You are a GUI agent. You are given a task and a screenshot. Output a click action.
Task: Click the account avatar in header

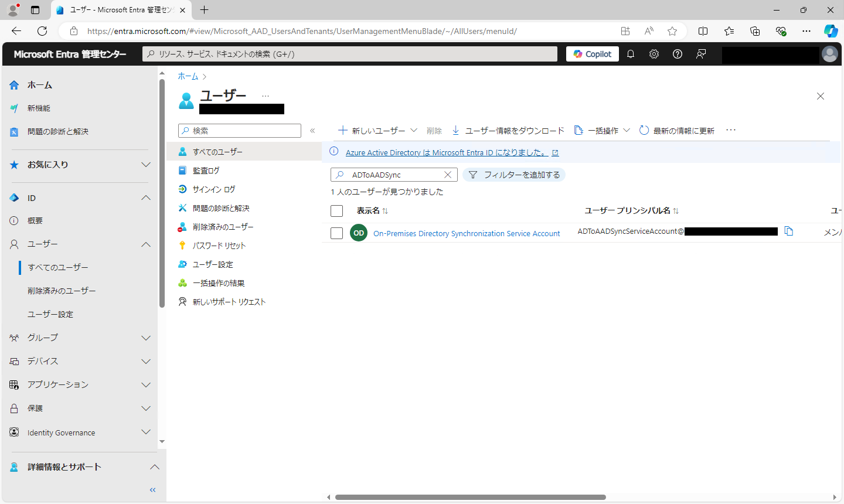coord(830,54)
